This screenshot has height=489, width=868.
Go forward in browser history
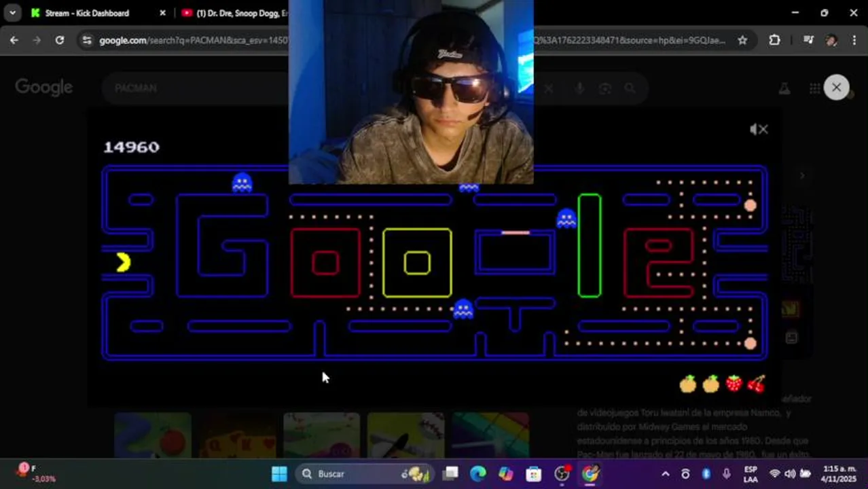[x=37, y=40]
